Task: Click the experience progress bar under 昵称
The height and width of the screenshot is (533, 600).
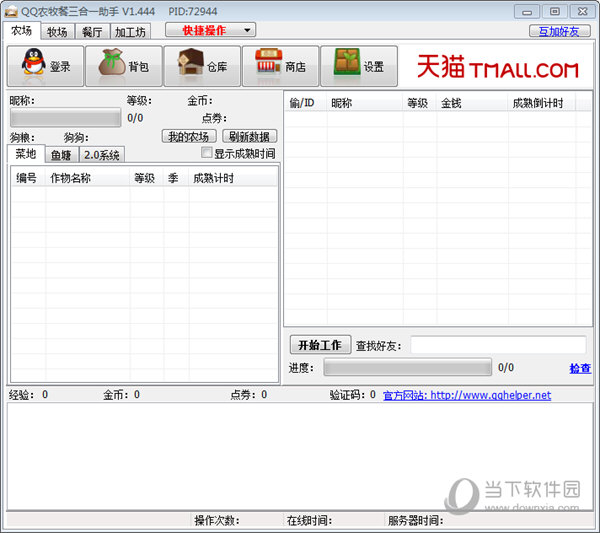Action: click(65, 117)
